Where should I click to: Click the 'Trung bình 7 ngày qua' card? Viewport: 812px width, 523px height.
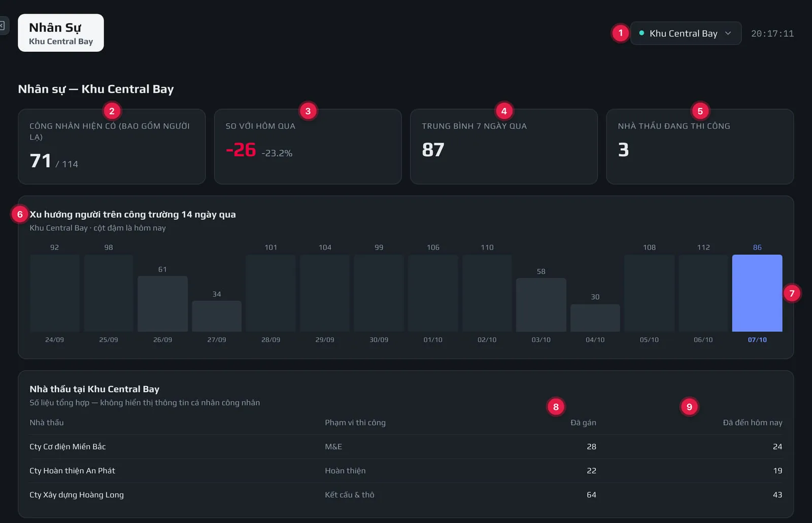pyautogui.click(x=504, y=147)
